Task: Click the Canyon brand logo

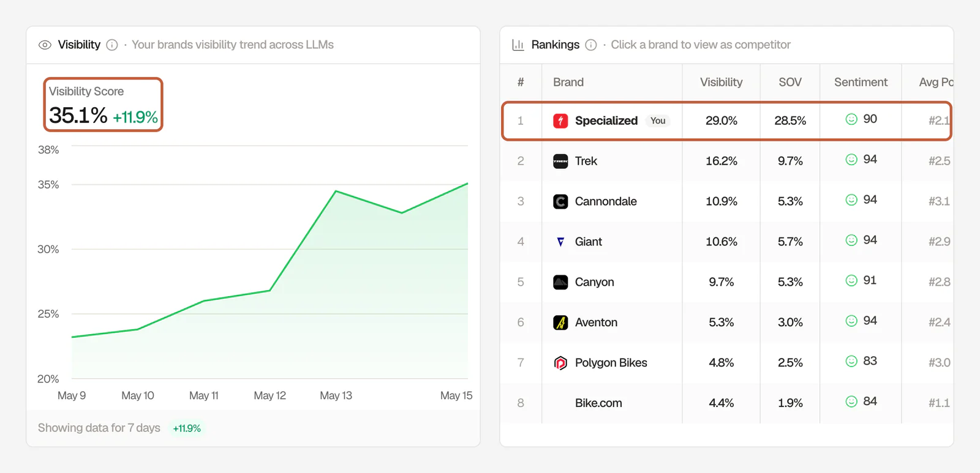Action: pos(560,282)
